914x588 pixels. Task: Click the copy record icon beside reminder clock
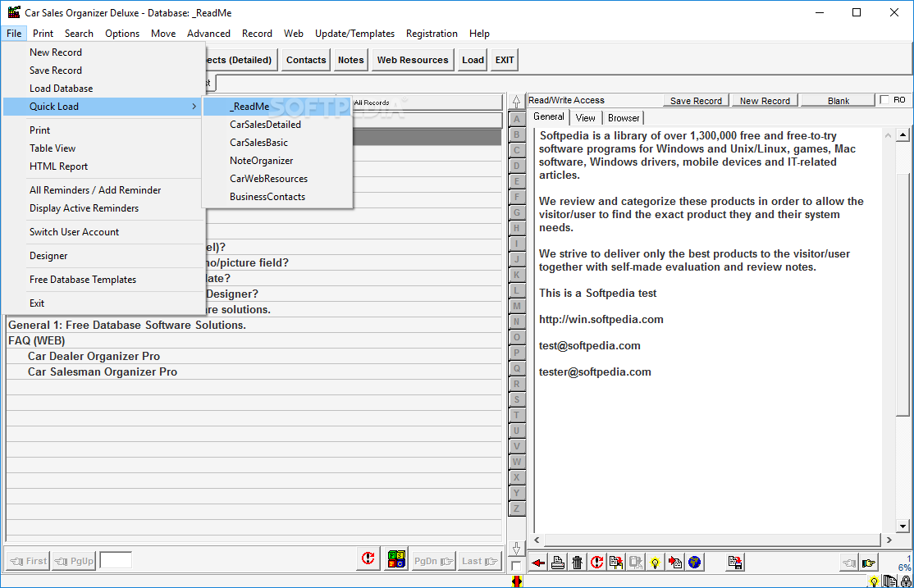click(x=616, y=563)
